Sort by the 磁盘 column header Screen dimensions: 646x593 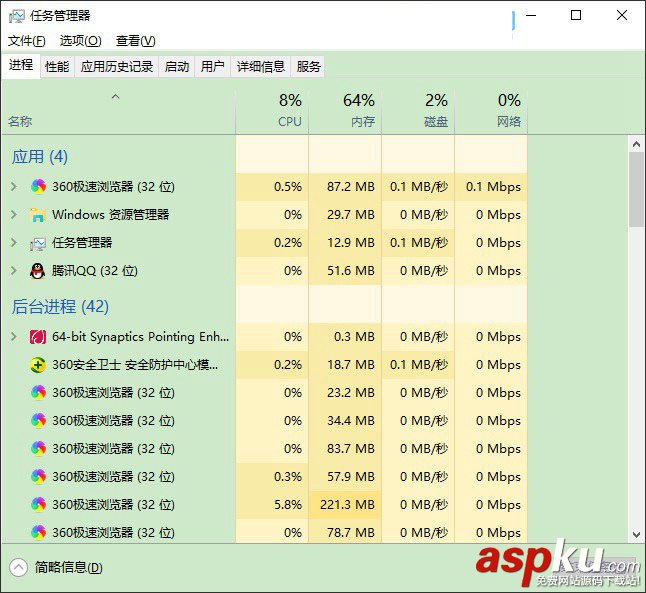click(418, 108)
